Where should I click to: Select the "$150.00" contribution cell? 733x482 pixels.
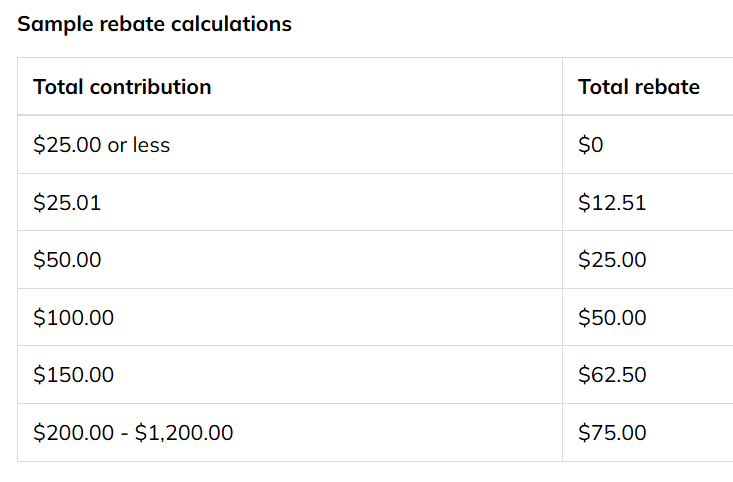(x=290, y=375)
